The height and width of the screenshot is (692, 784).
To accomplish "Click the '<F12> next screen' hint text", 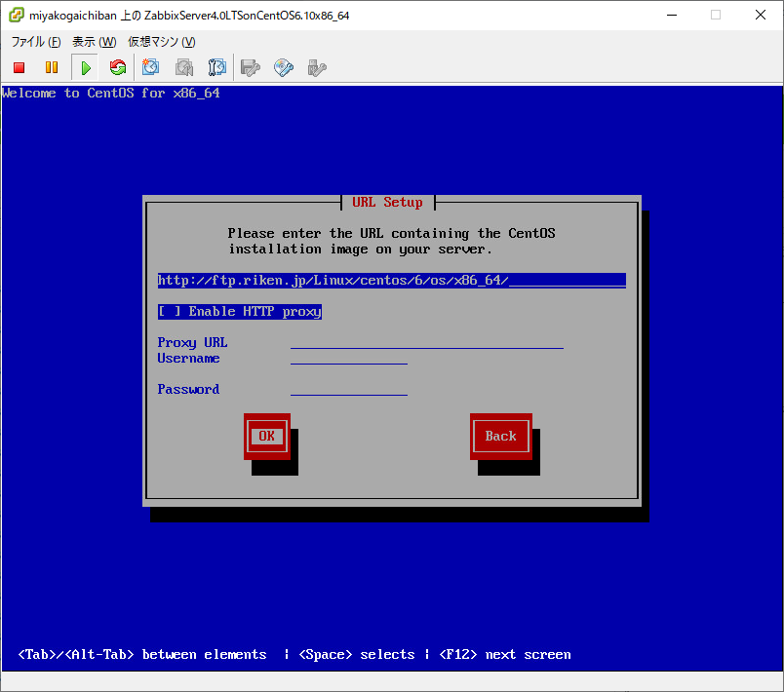I will [x=505, y=655].
